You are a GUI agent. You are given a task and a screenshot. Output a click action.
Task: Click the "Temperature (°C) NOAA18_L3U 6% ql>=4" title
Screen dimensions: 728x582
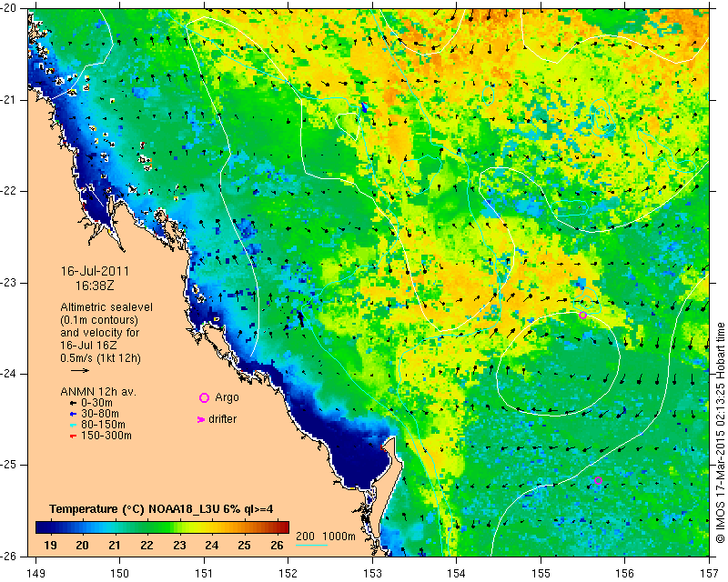point(161,509)
